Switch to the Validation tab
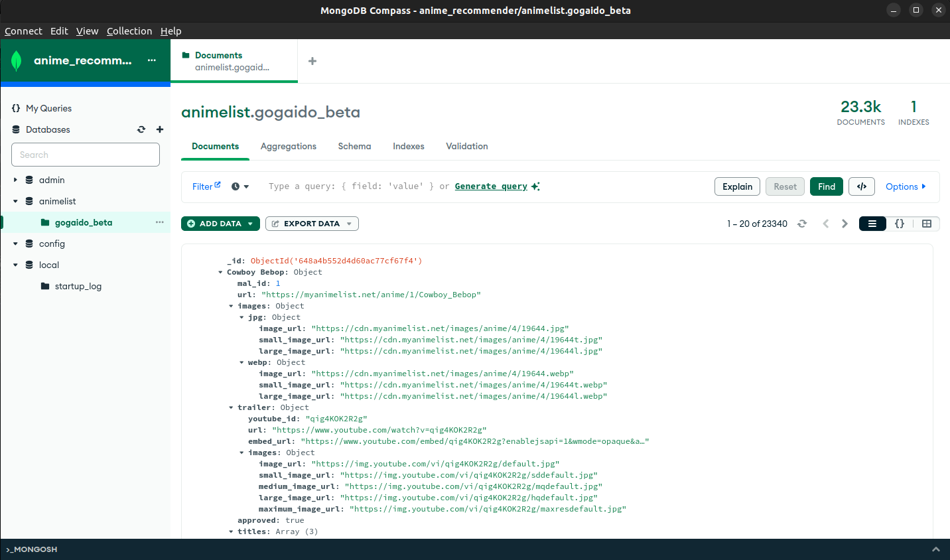Screen dimensions: 950x560 click(x=467, y=146)
